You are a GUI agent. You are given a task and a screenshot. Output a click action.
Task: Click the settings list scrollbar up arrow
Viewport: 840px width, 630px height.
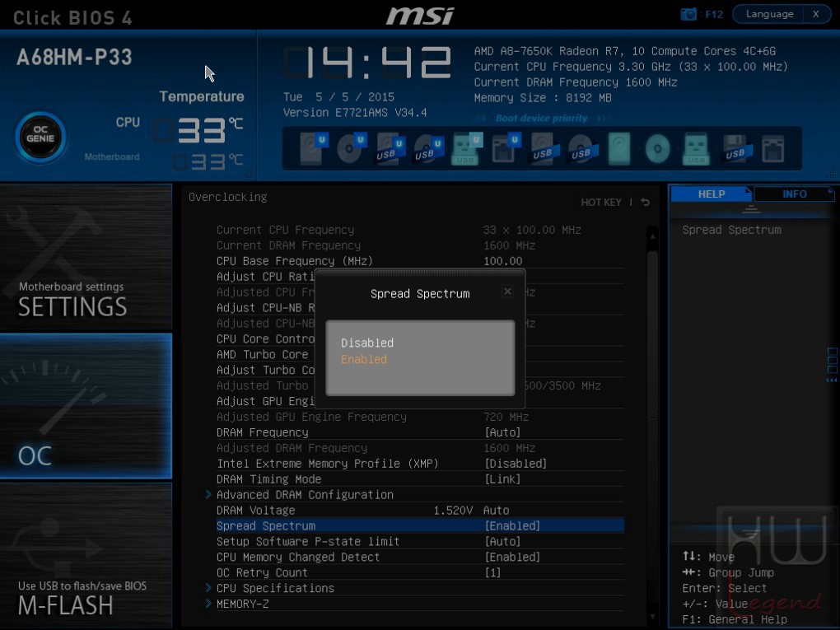coord(652,236)
